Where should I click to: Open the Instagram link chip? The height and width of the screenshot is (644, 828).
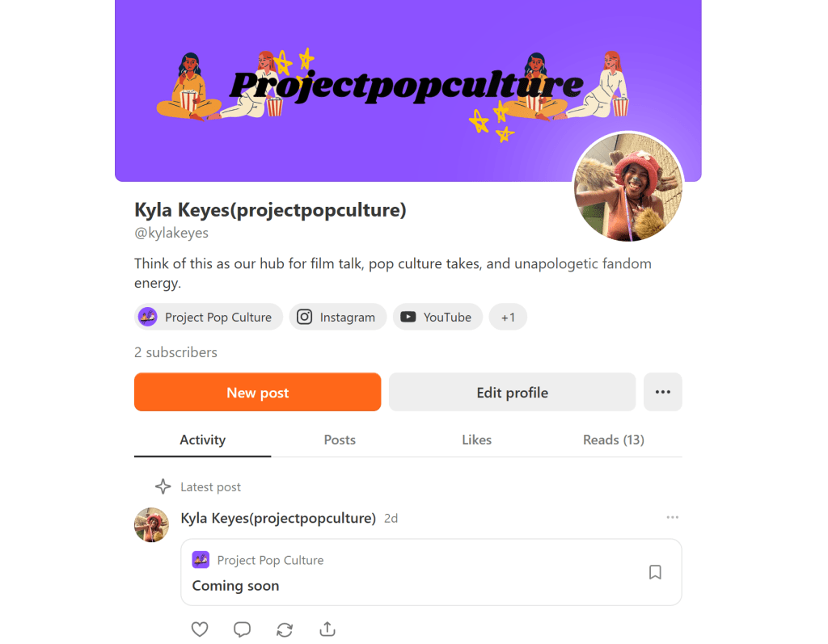(x=337, y=318)
